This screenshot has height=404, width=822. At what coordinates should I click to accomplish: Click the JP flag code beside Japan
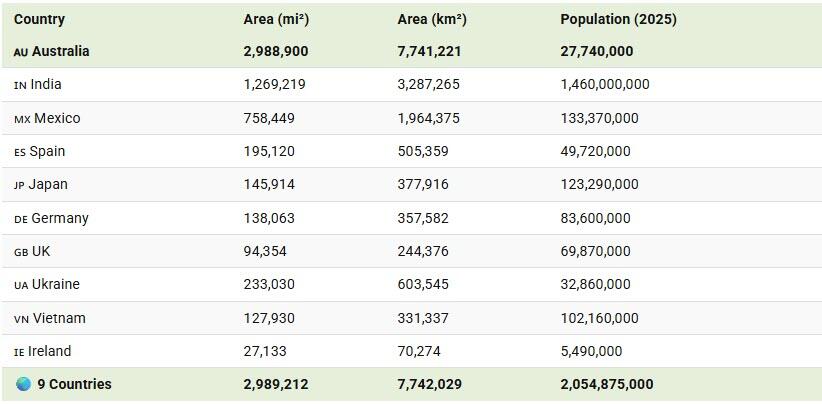click(19, 185)
